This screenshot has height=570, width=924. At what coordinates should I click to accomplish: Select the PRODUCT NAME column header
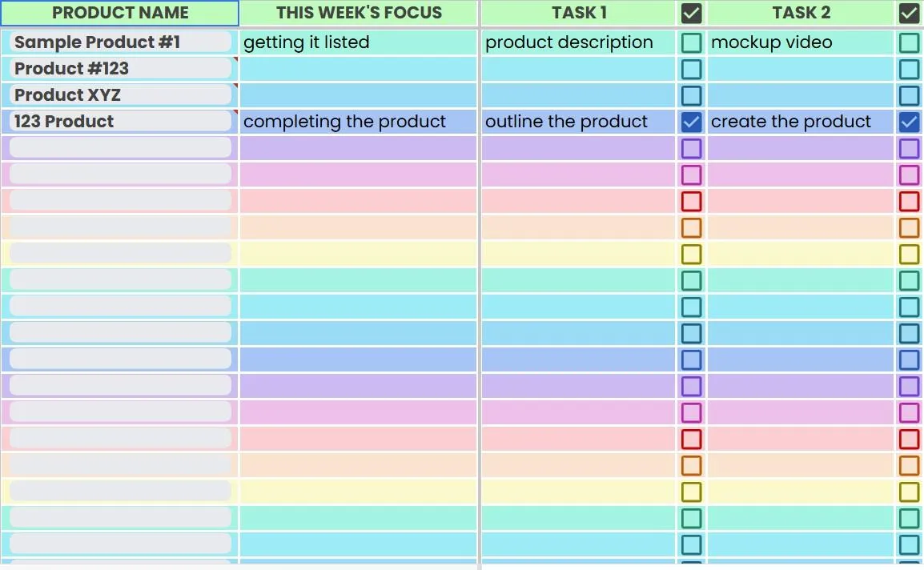(120, 13)
